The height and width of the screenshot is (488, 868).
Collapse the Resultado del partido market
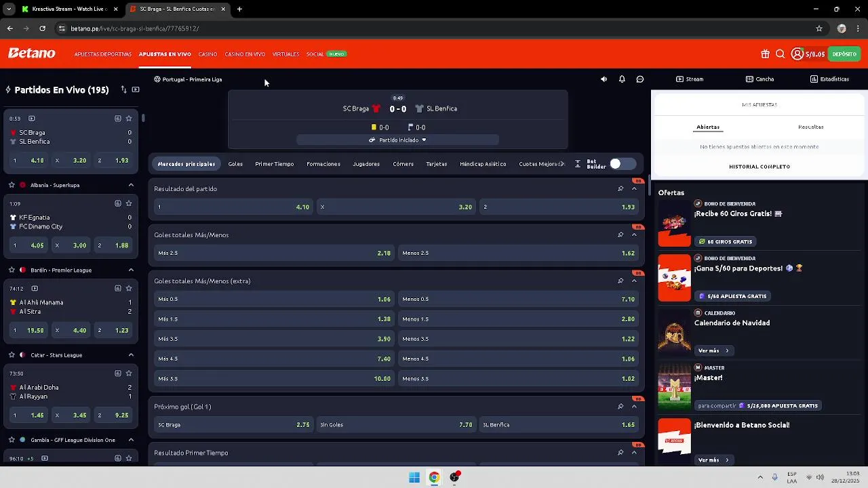[x=634, y=189]
